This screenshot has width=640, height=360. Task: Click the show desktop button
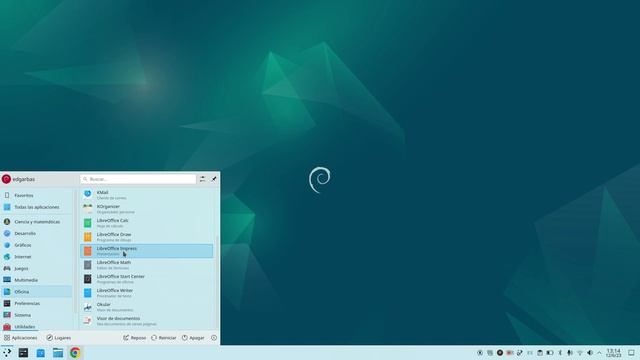pos(631,353)
